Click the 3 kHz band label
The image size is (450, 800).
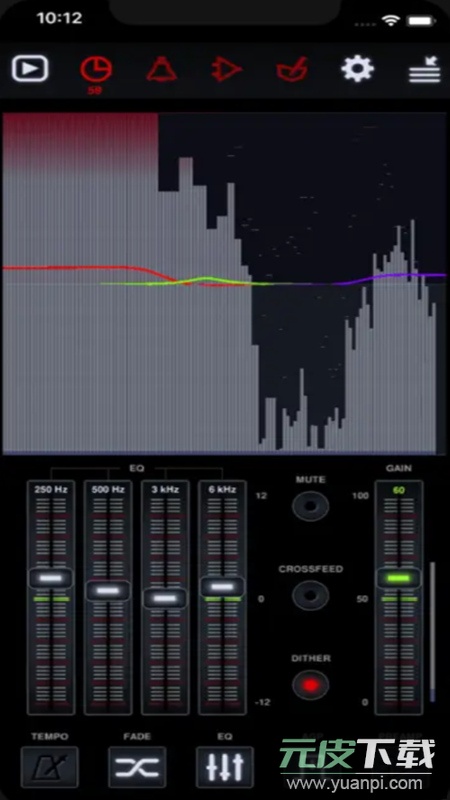coord(165,489)
